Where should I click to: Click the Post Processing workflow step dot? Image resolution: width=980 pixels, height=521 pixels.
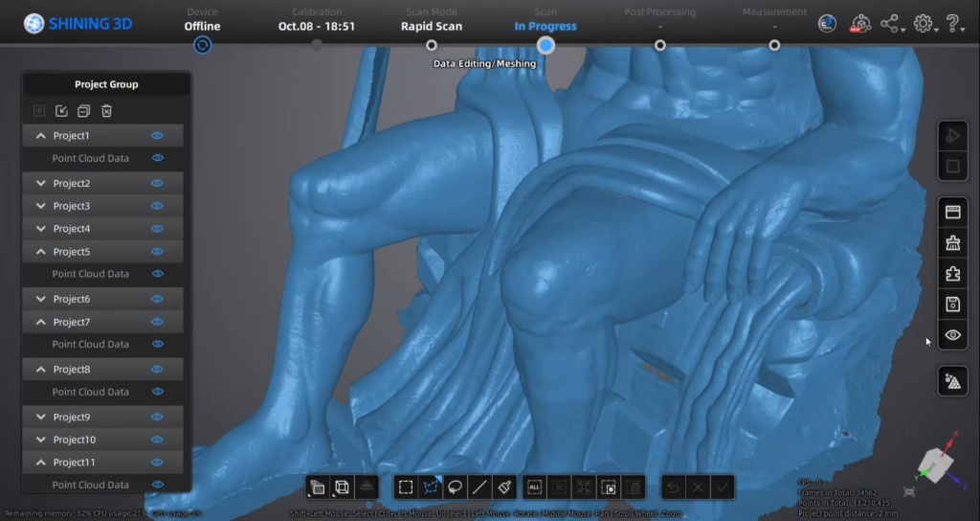coord(660,45)
